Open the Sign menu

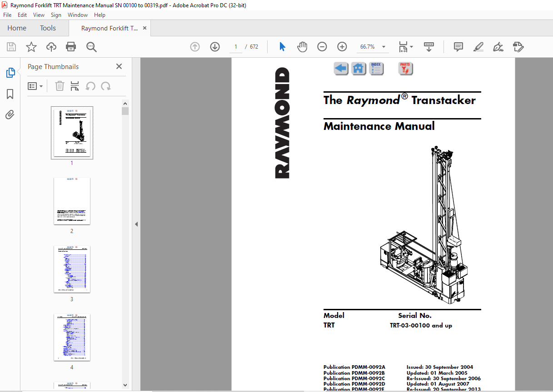pos(56,15)
